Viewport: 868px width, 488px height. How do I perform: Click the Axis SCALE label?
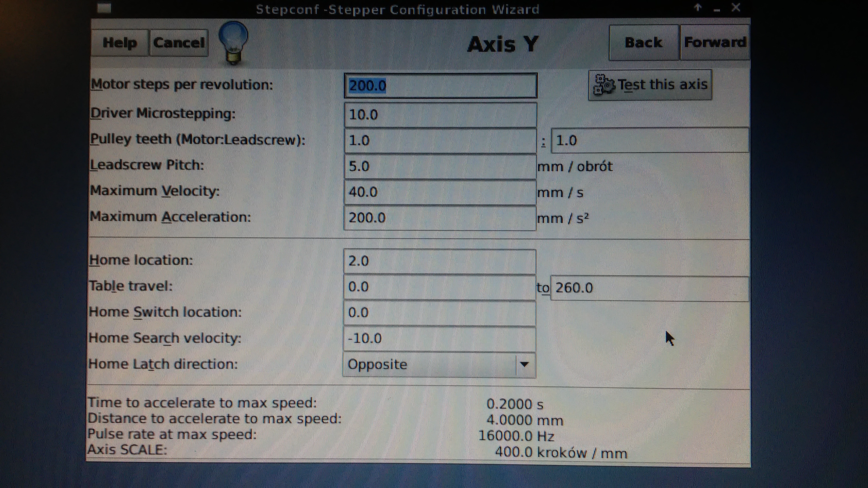point(127,450)
